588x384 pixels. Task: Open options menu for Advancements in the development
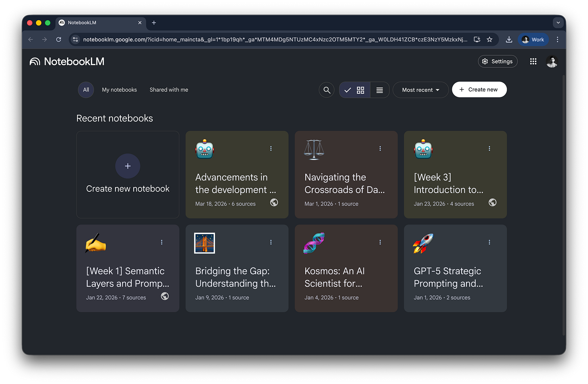pos(271,149)
